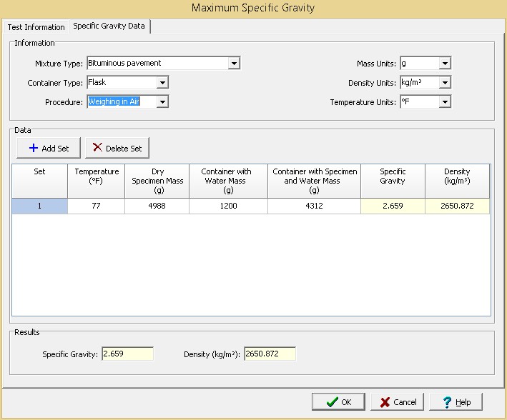Edit the Dry Specimen Mass cell 4988
The image size is (507, 420).
pyautogui.click(x=157, y=206)
